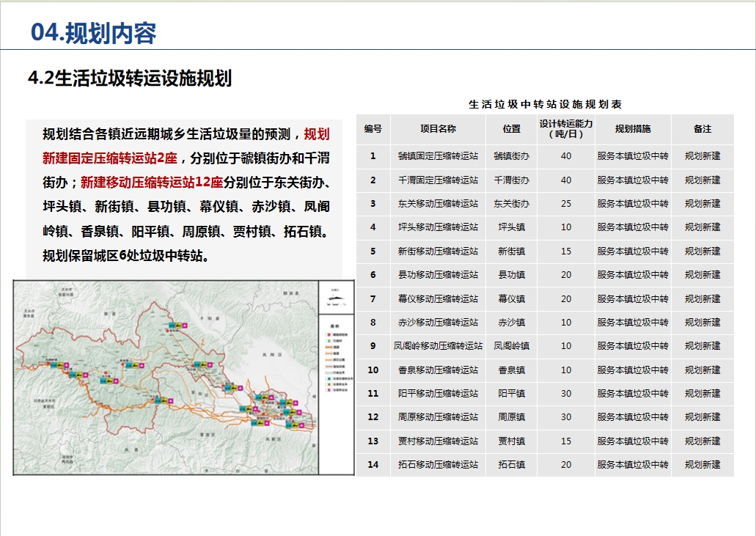The width and height of the screenshot is (756, 536).
Task: Click the cell "东关移动压缩转运站"
Action: [438, 204]
